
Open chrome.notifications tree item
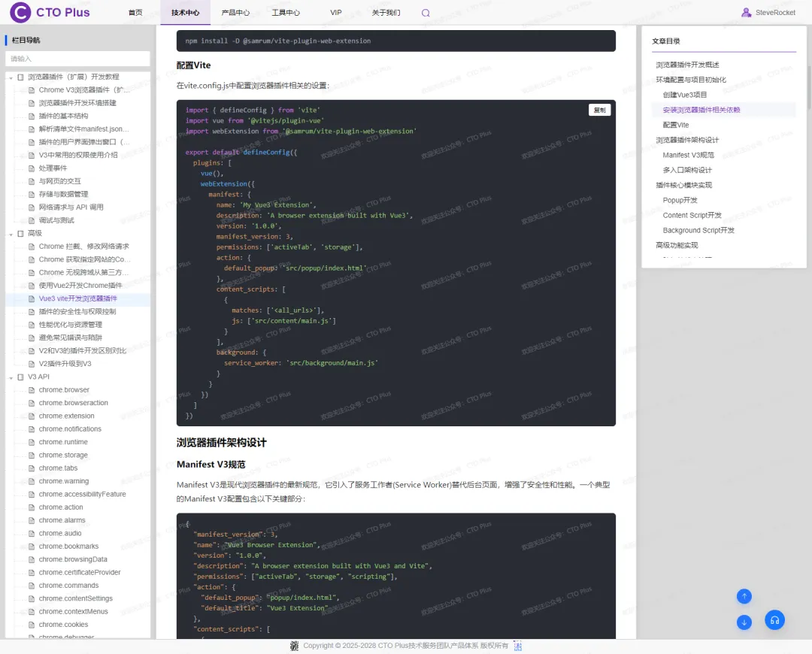(70, 429)
